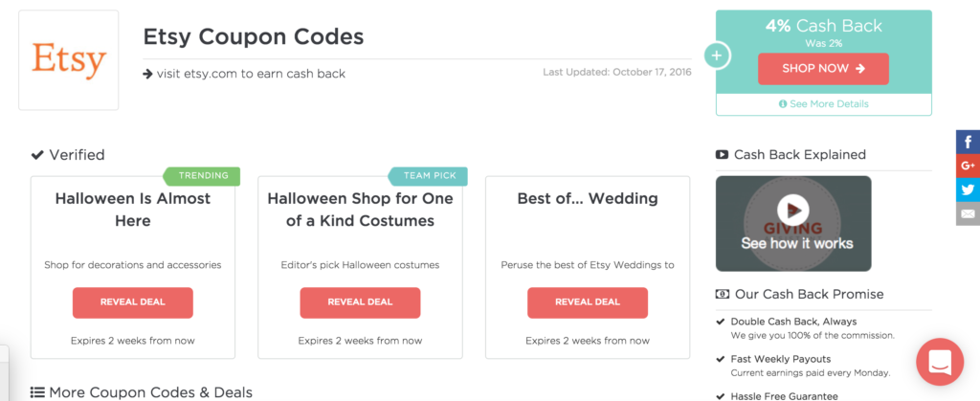Click the SHOP NOW button

pos(823,69)
